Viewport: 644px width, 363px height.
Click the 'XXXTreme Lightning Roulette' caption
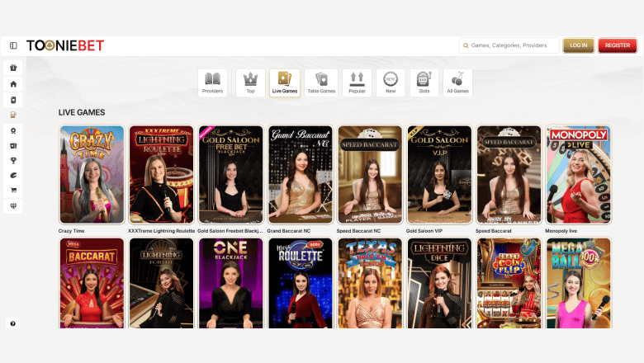coord(161,231)
